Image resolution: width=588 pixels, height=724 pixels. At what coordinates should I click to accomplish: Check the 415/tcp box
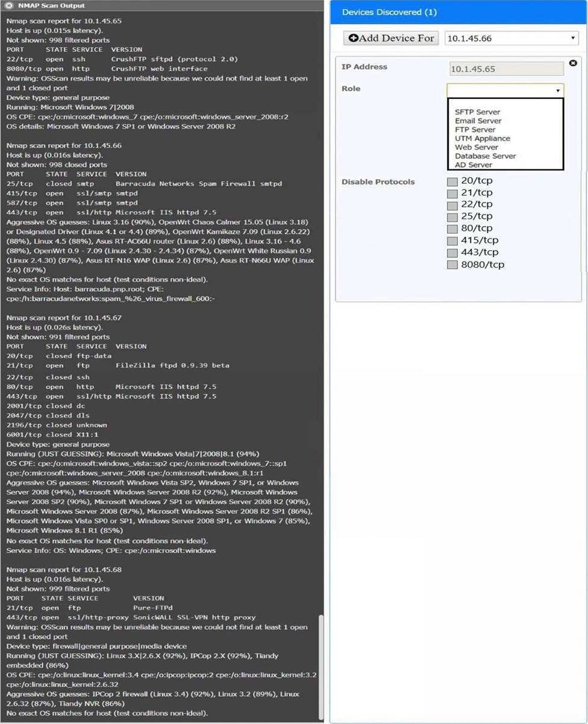pos(452,241)
